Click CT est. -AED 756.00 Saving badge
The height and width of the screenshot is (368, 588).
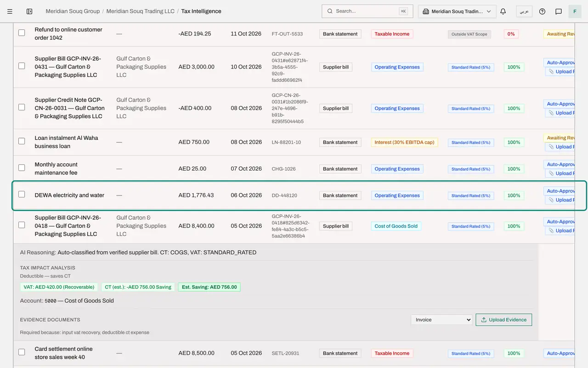tap(138, 287)
